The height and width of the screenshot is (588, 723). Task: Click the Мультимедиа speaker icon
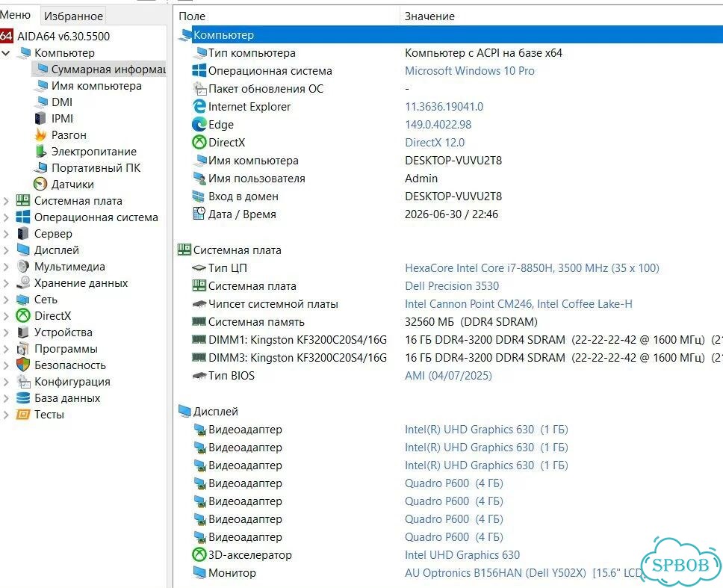tap(23, 267)
